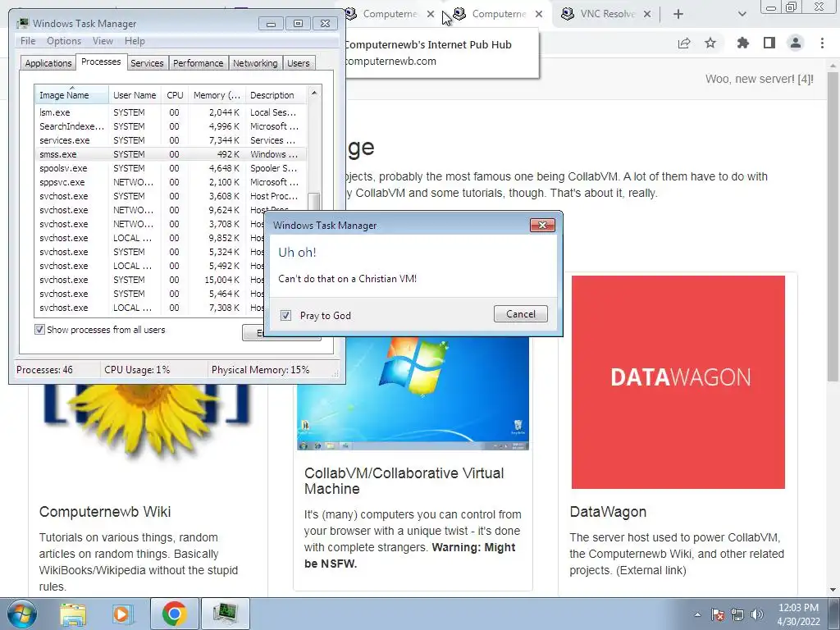
Task: Open the CollabVM Windows 7 thumbnail
Action: pyautogui.click(x=413, y=393)
